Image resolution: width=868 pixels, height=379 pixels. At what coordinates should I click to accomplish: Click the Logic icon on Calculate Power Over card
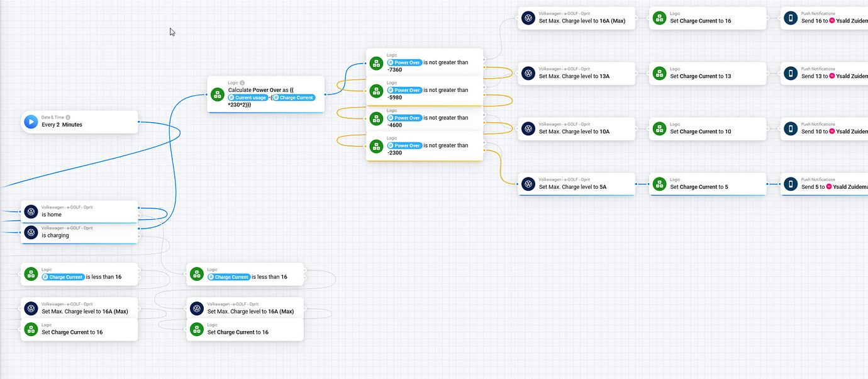tap(217, 94)
